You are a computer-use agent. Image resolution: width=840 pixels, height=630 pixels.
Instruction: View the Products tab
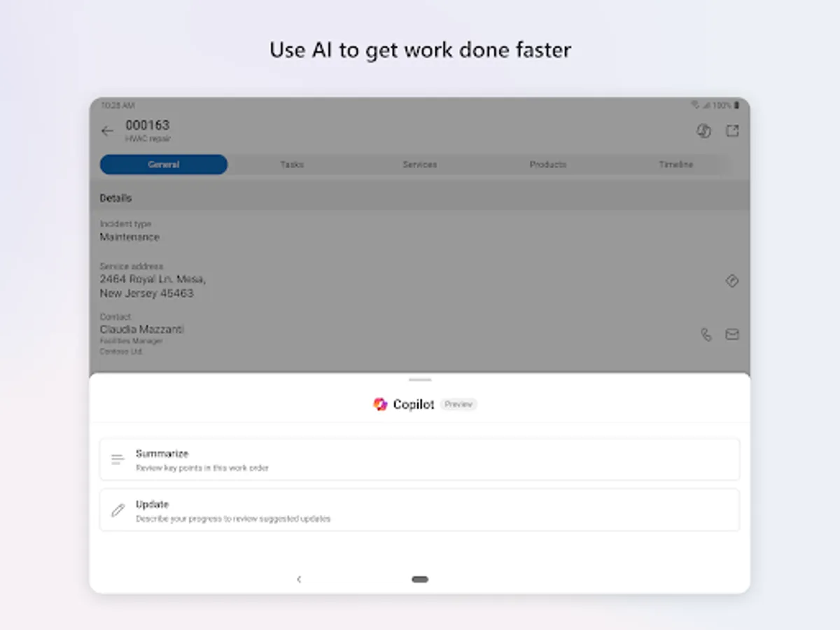[x=547, y=164]
